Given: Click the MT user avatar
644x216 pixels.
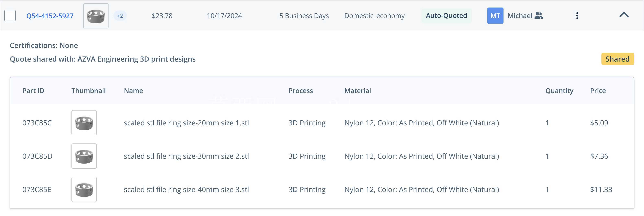Looking at the screenshot, I should (x=495, y=16).
